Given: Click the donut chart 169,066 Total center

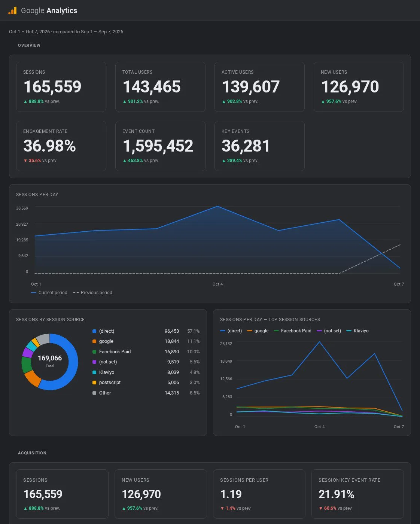Looking at the screenshot, I should tap(50, 361).
